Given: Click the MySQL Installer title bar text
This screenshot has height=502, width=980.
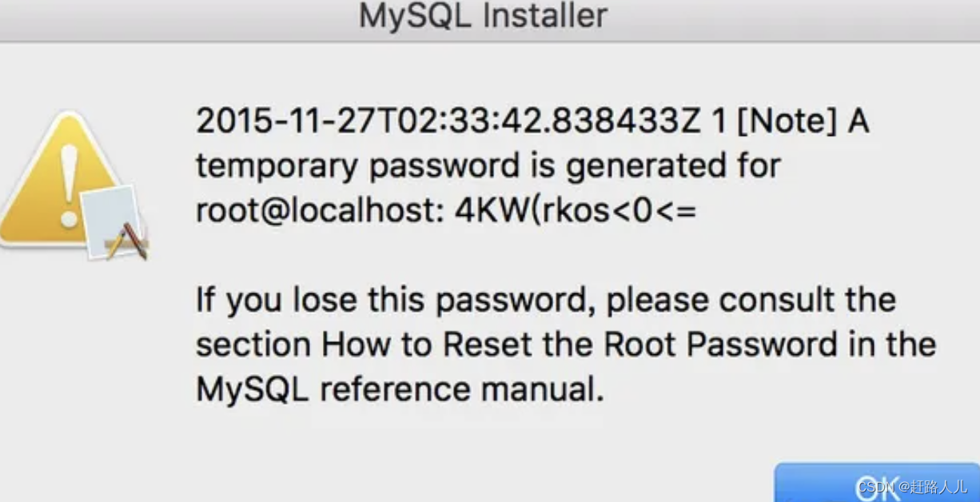Looking at the screenshot, I should tap(482, 15).
